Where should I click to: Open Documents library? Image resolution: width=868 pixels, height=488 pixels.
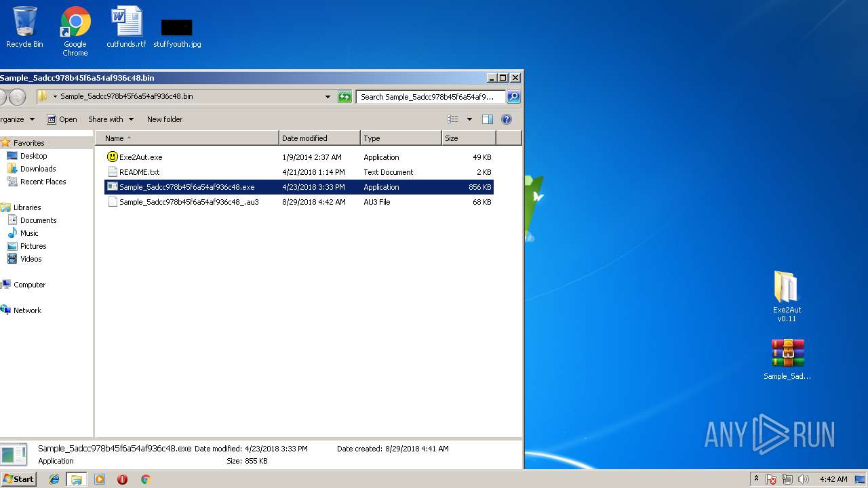(x=38, y=220)
